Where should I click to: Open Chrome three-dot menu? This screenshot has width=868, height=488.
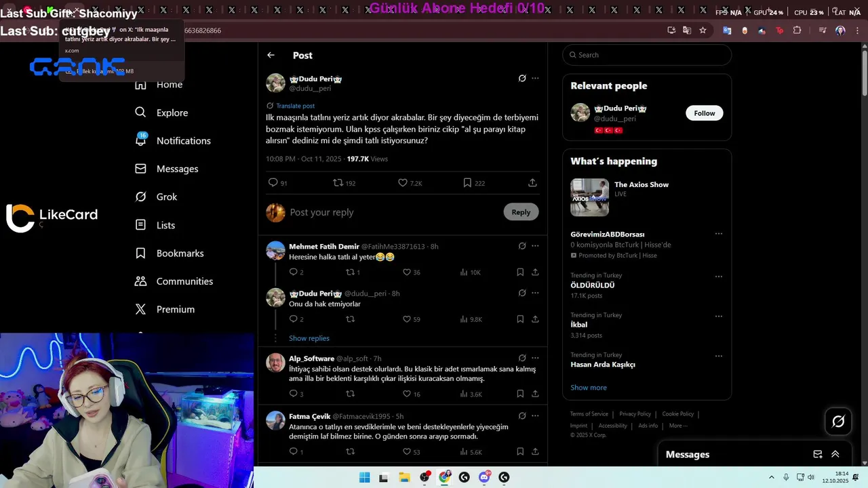pyautogui.click(x=856, y=30)
